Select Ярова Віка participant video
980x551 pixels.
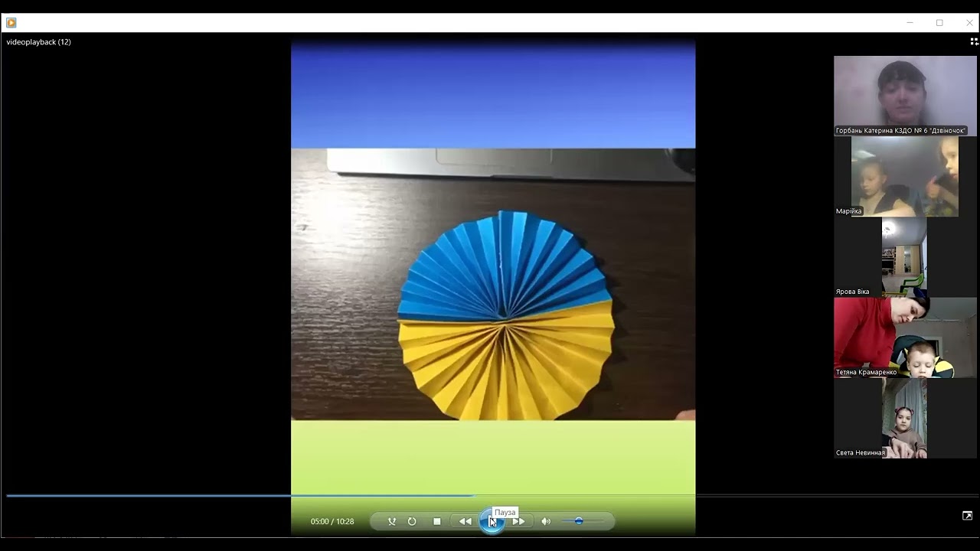click(x=905, y=257)
